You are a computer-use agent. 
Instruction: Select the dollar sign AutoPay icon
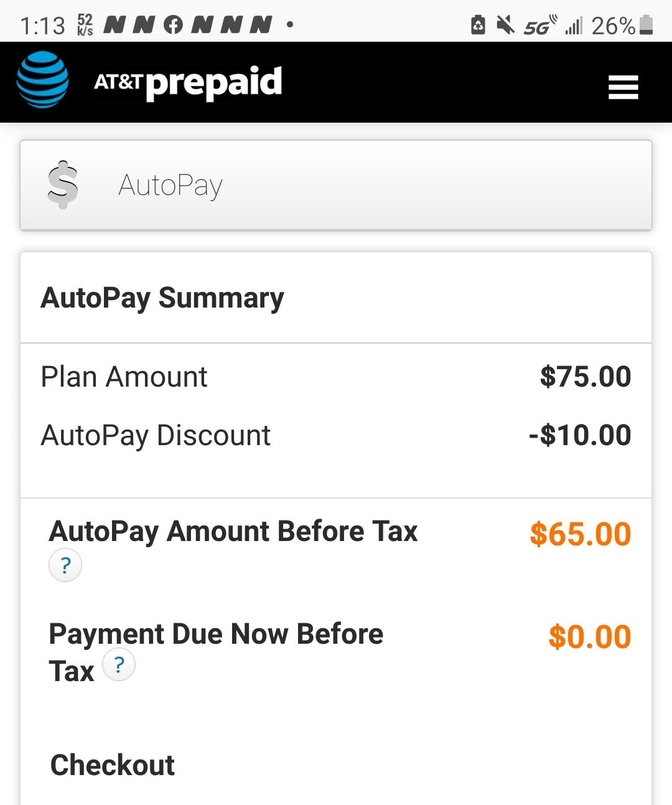click(x=62, y=184)
